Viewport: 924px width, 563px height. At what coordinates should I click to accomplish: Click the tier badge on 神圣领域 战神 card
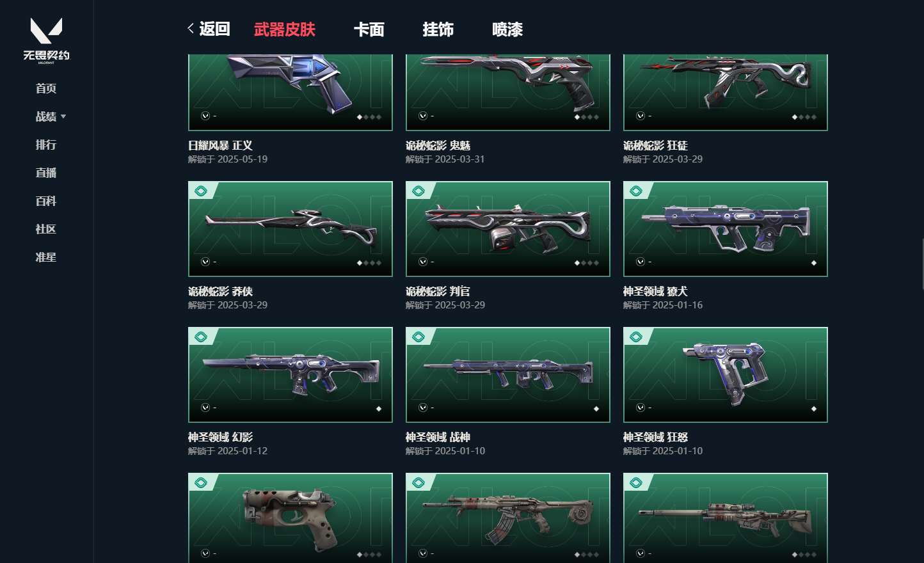tap(418, 337)
